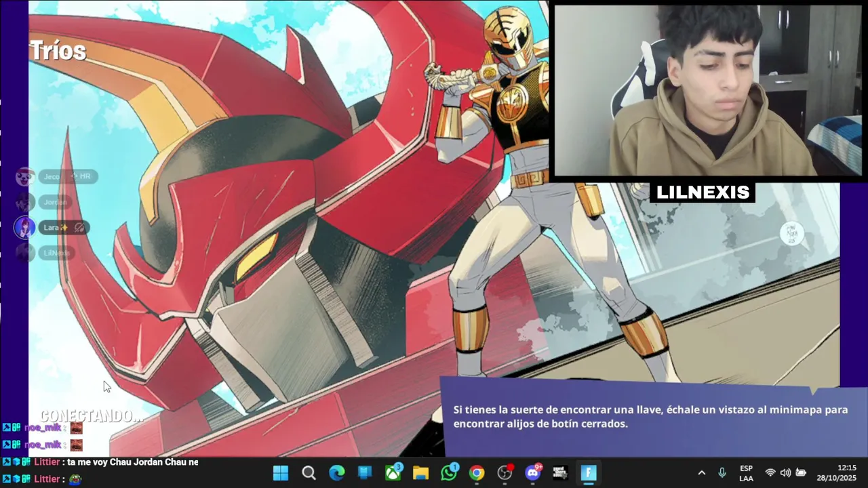Open WhatsApp from the taskbar
Image resolution: width=868 pixels, height=488 pixels.
[449, 472]
